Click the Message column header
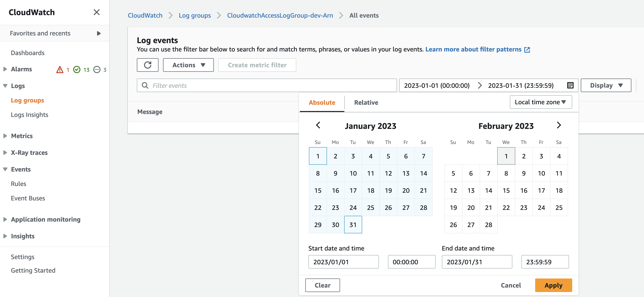The width and height of the screenshot is (644, 297). pyautogui.click(x=150, y=112)
